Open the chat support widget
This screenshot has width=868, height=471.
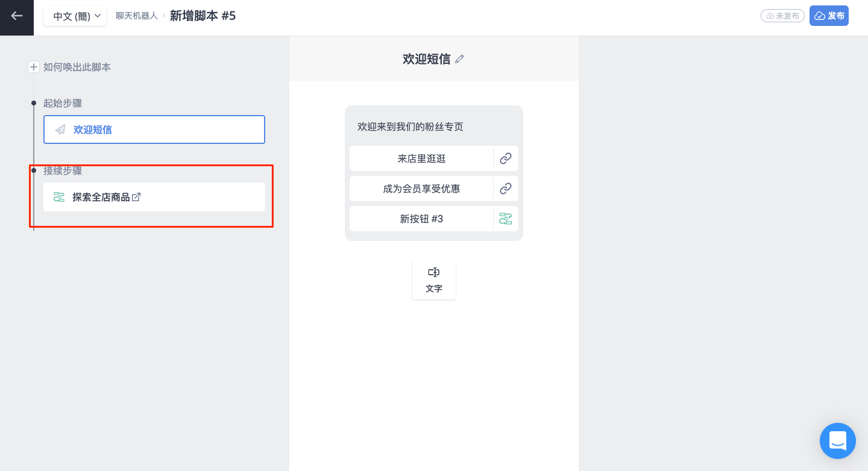(x=838, y=441)
